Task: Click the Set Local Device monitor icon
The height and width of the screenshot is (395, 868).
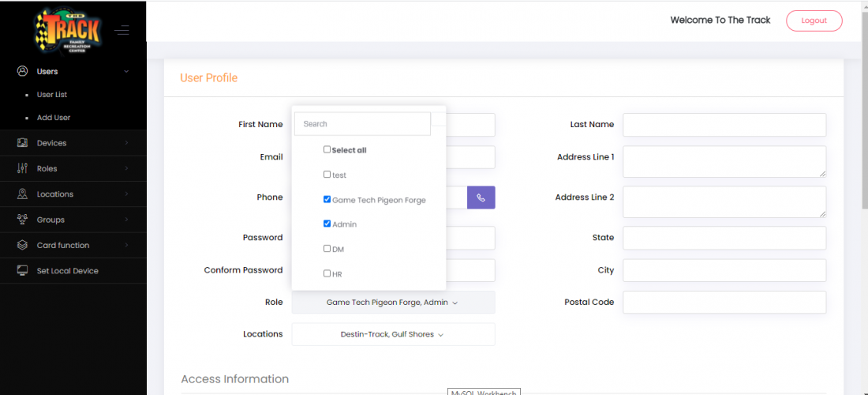Action: 23,270
